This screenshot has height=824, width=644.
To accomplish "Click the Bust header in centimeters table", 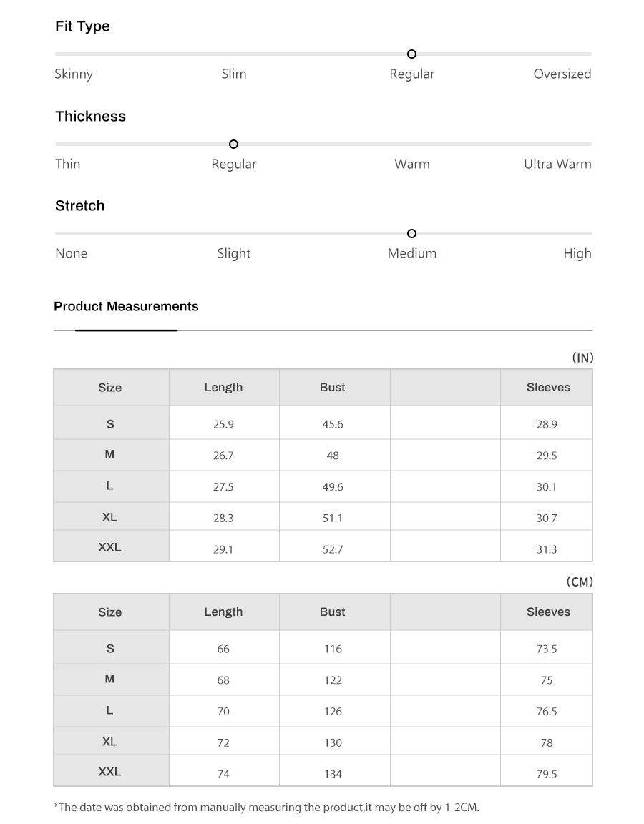I will (332, 612).
